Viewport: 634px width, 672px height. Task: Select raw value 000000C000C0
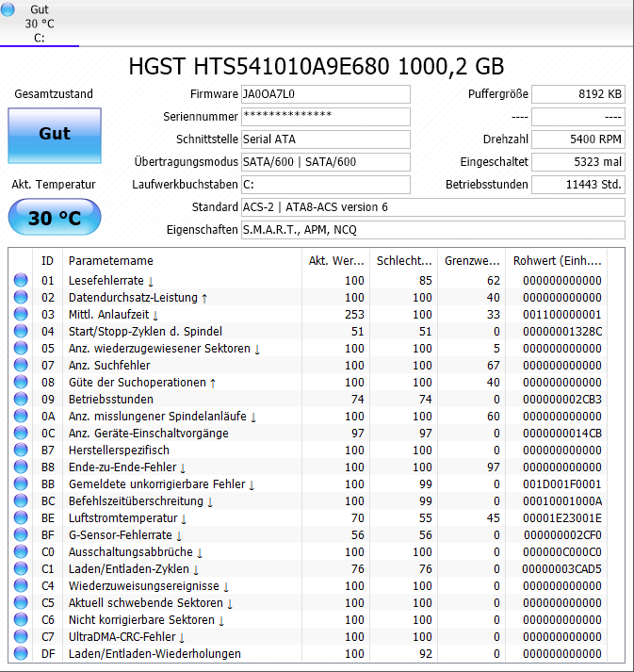click(562, 552)
